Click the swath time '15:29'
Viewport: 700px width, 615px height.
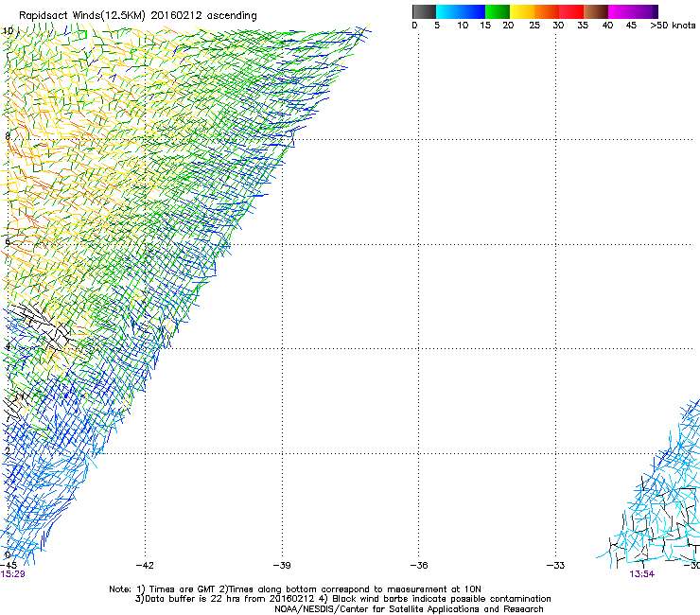(12, 574)
